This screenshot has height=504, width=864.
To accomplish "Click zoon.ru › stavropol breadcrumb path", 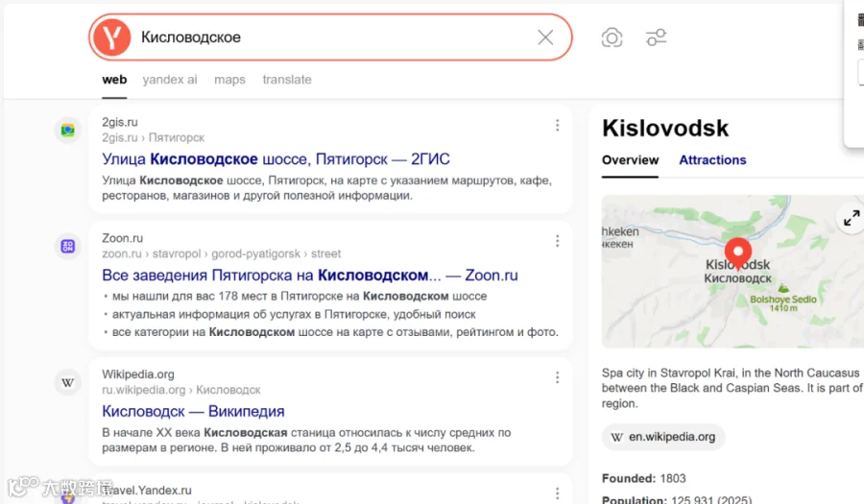I will coord(221,254).
